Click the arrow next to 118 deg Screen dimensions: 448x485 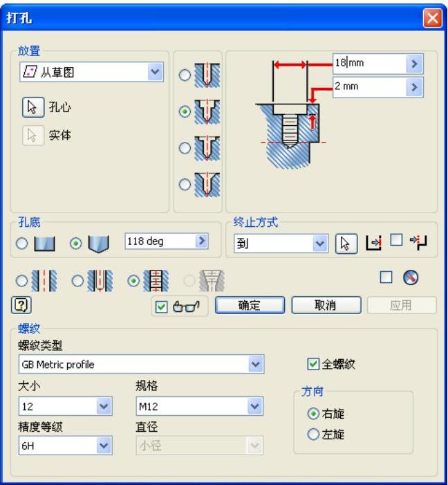[201, 241]
